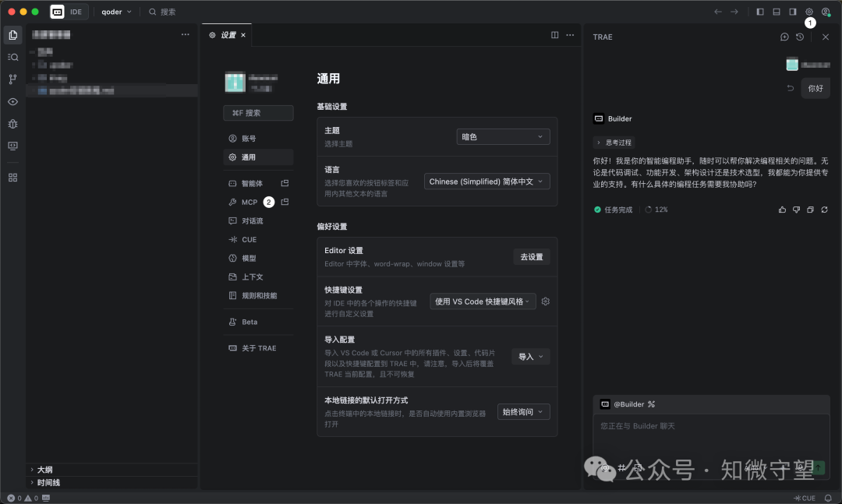
Task: Open the language Chinese (Simplified) dropdown
Action: click(x=487, y=182)
